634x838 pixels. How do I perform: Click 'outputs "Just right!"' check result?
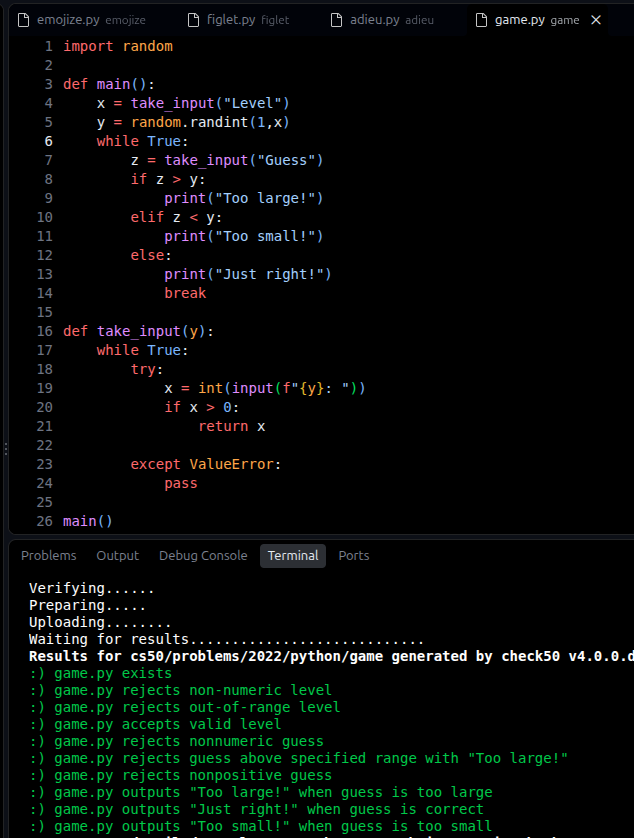click(257, 810)
